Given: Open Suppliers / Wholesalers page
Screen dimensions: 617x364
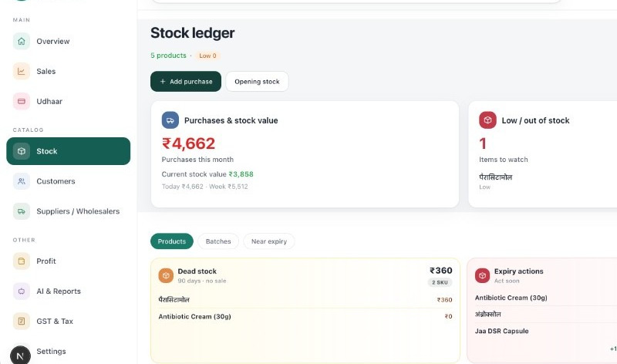Looking at the screenshot, I should 69,211.
